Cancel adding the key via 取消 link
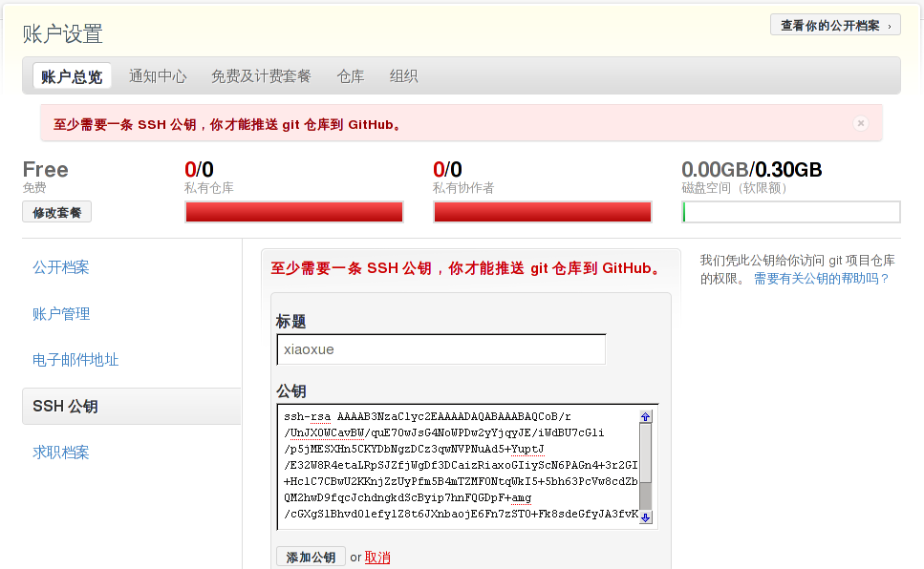This screenshot has height=569, width=924. click(377, 558)
